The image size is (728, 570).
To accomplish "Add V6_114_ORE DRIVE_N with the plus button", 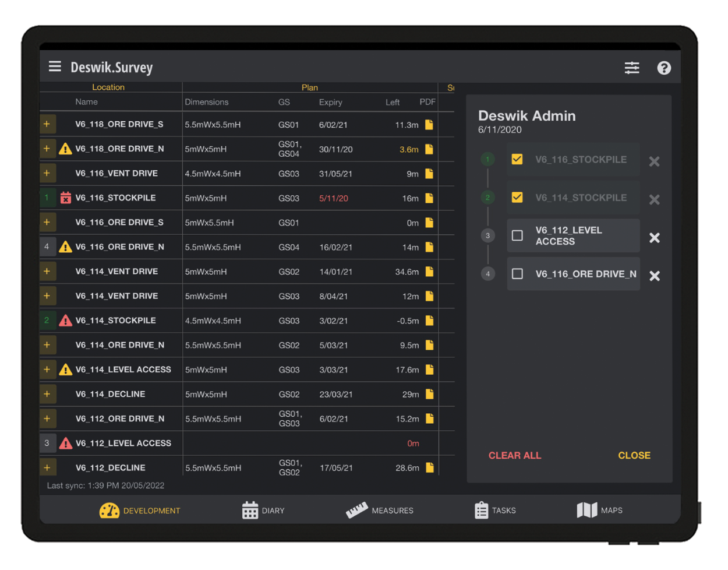I will pos(47,345).
